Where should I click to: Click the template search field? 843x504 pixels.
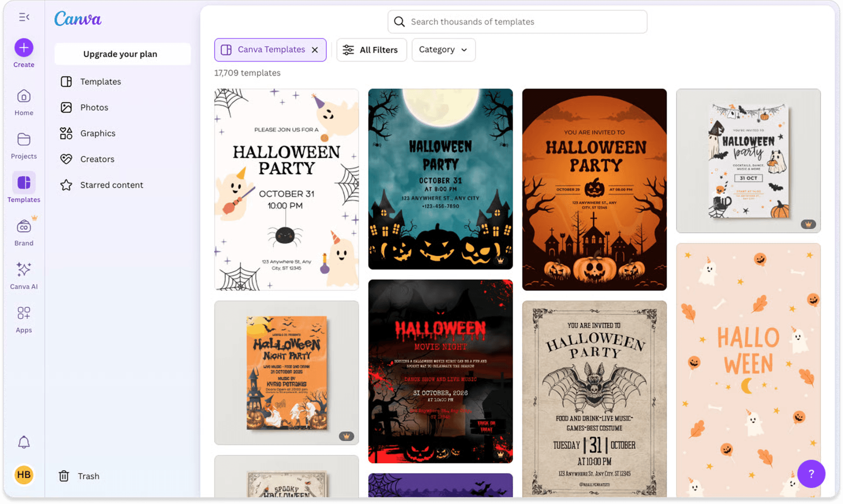517,21
